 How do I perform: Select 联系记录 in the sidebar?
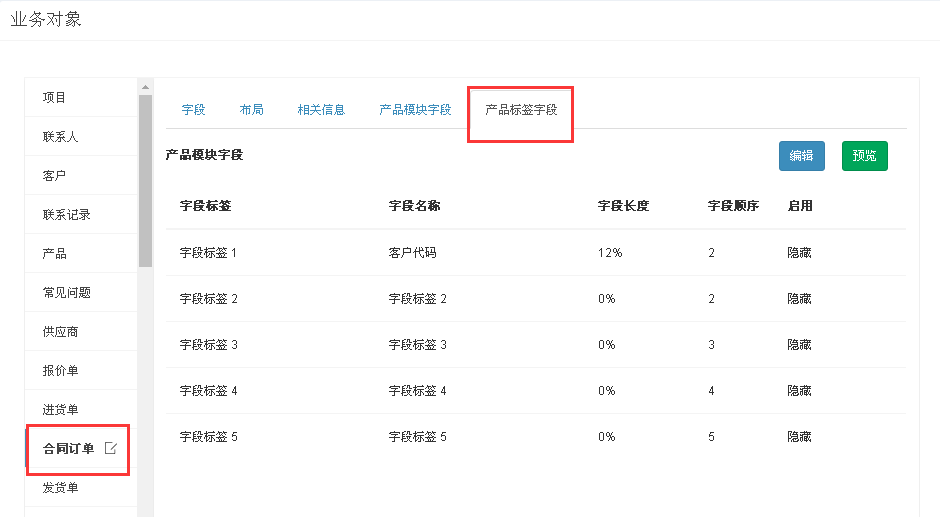pyautogui.click(x=66, y=215)
